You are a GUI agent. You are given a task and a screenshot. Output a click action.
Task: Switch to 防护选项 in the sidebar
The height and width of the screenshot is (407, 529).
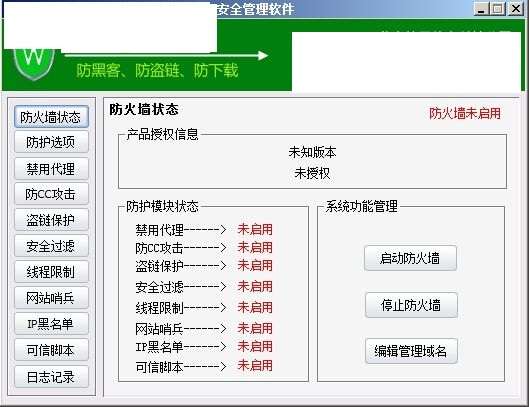pos(51,142)
